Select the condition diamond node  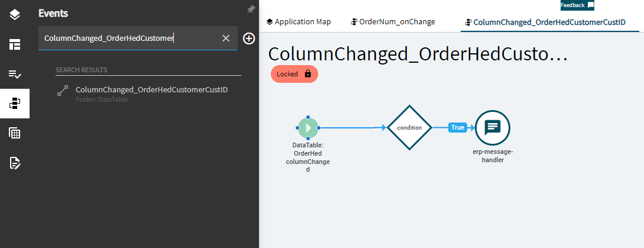[x=409, y=127]
